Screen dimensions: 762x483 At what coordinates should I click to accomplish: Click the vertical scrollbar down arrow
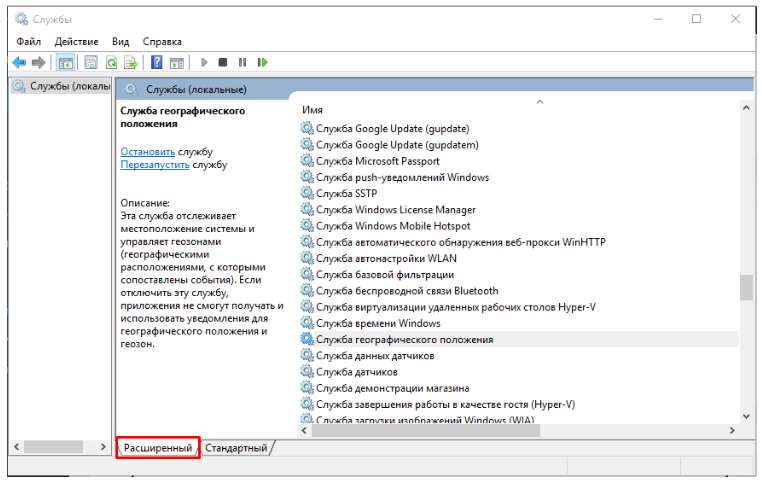(746, 414)
